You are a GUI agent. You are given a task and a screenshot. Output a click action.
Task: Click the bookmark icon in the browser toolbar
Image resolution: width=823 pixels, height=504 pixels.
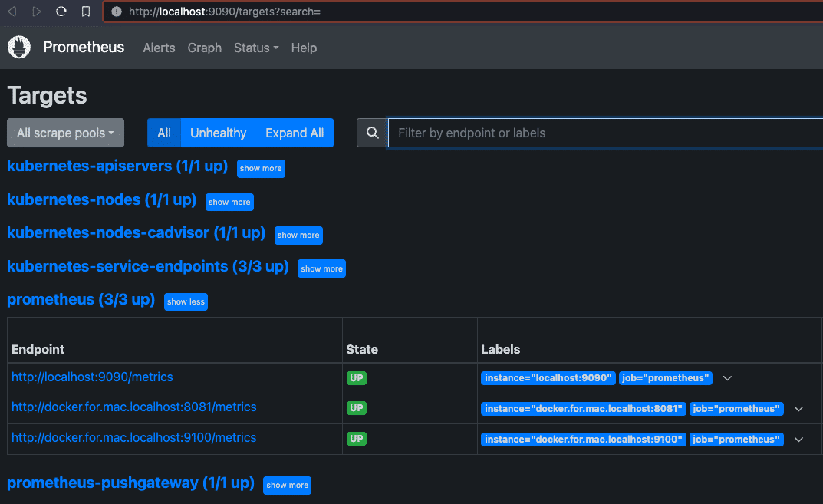click(85, 12)
